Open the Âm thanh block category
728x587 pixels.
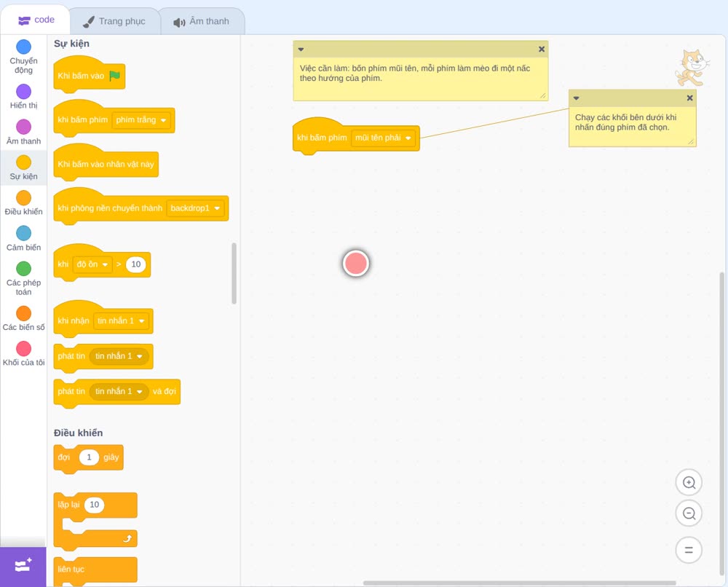(x=23, y=132)
